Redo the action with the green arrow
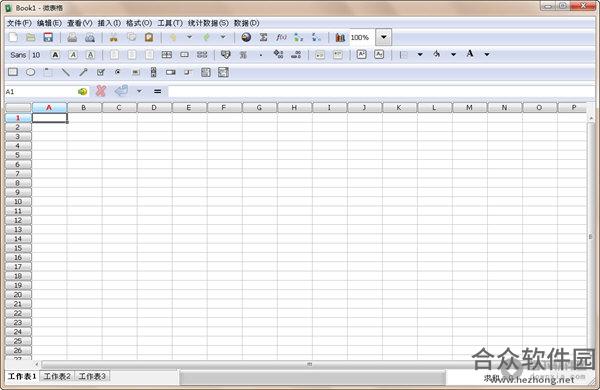 206,37
